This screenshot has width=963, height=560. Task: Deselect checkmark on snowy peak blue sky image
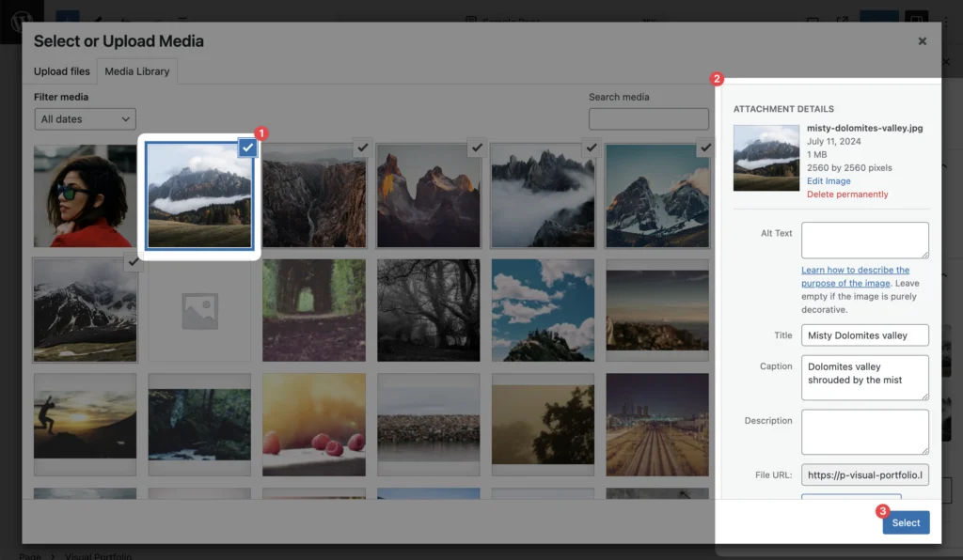coord(705,148)
